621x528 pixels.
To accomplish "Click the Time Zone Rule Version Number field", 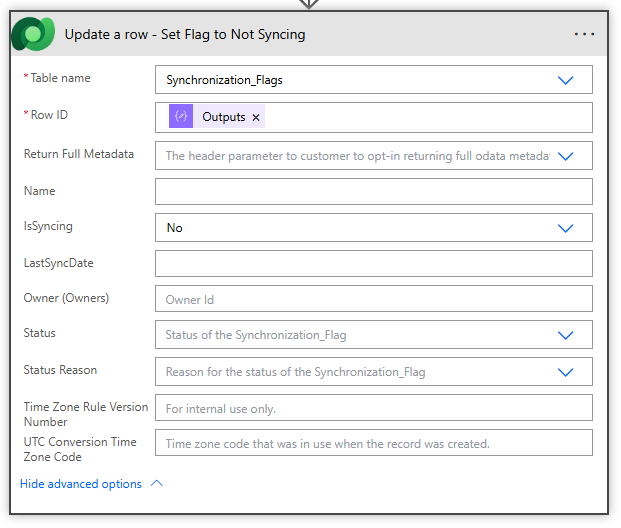I will 373,408.
